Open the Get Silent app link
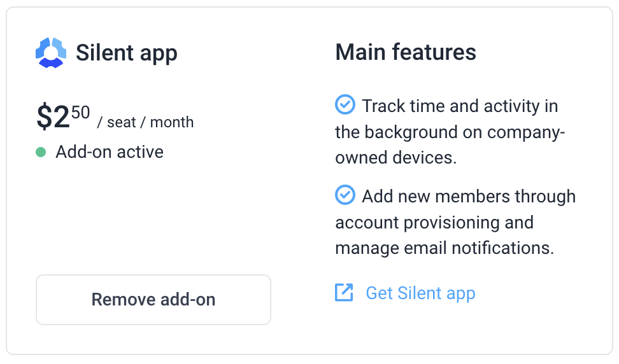The image size is (619, 364). 420,293
